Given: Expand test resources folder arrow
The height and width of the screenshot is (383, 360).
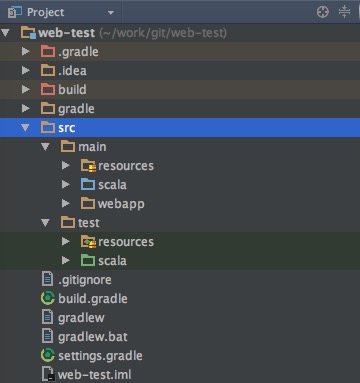Looking at the screenshot, I should tap(66, 241).
